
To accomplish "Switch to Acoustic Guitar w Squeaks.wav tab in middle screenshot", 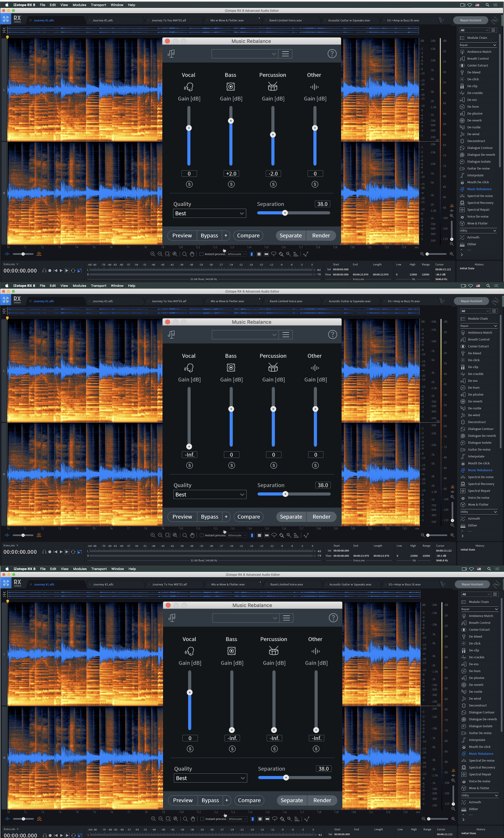I will 349,301.
